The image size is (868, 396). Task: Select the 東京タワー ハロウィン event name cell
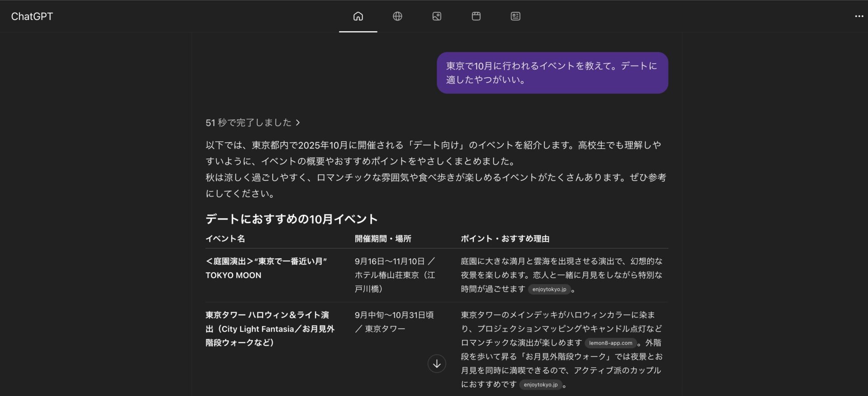[270, 329]
